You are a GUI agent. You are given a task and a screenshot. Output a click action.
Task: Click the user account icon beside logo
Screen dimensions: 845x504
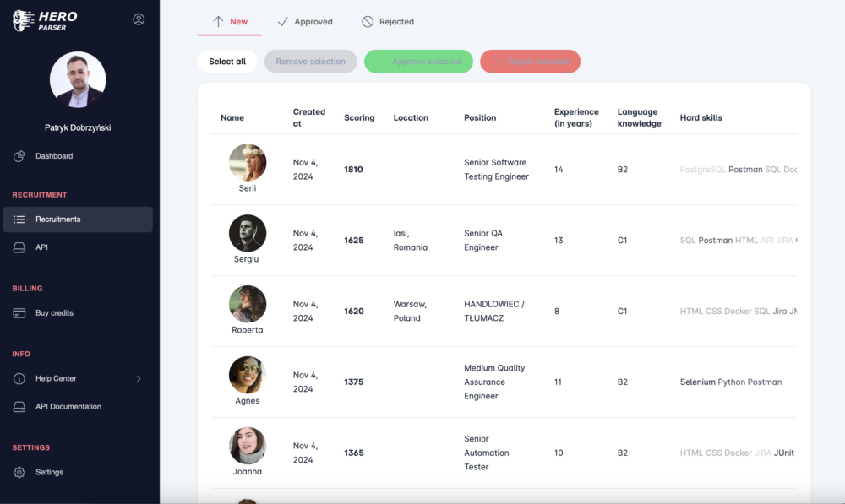139,19
